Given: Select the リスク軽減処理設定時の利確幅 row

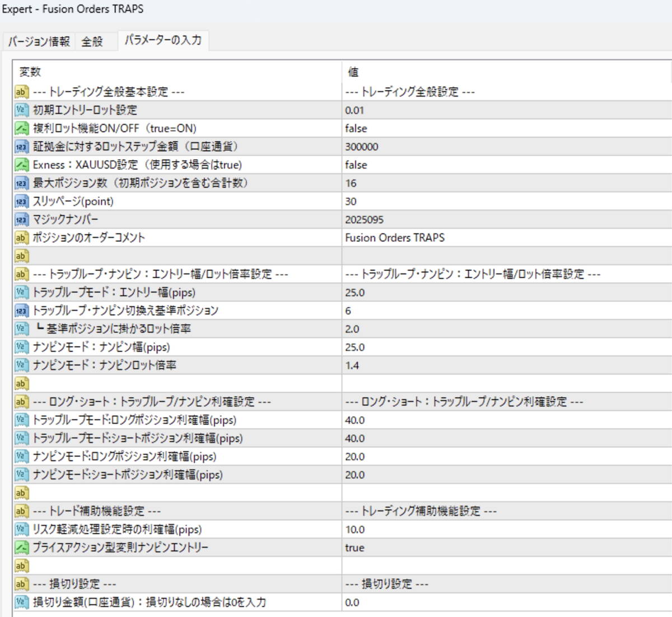Looking at the screenshot, I should [x=117, y=530].
